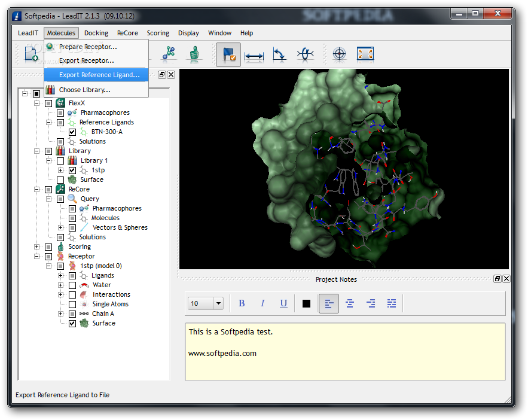528x420 pixels.
Task: Apply italic formatting to notes
Action: tap(263, 303)
